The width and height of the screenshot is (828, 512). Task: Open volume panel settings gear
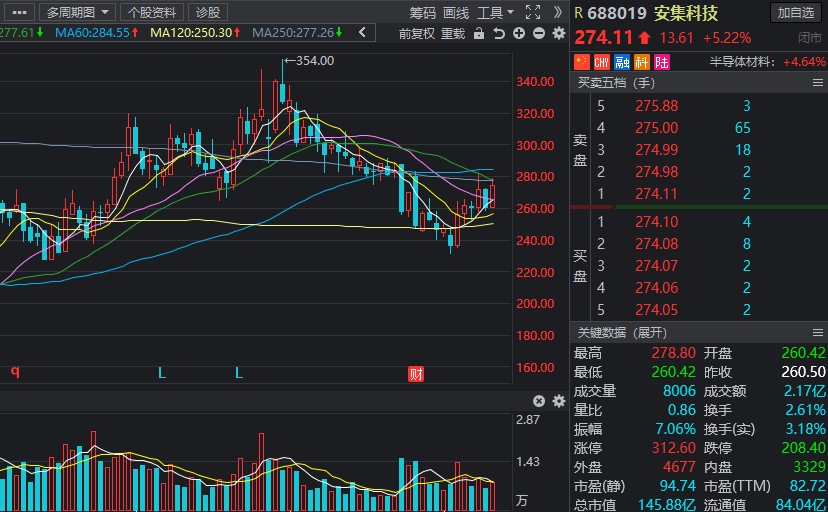coord(559,401)
